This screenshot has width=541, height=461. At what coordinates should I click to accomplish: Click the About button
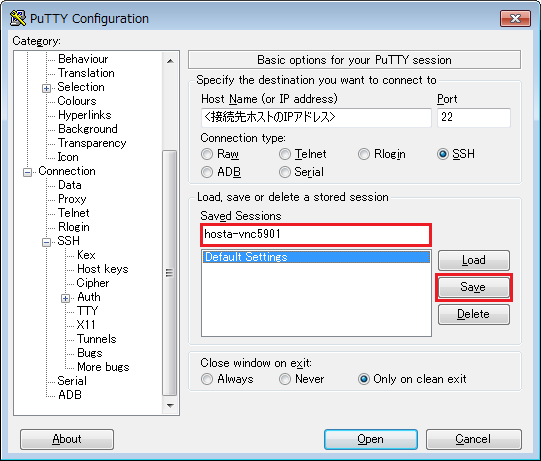click(x=67, y=439)
